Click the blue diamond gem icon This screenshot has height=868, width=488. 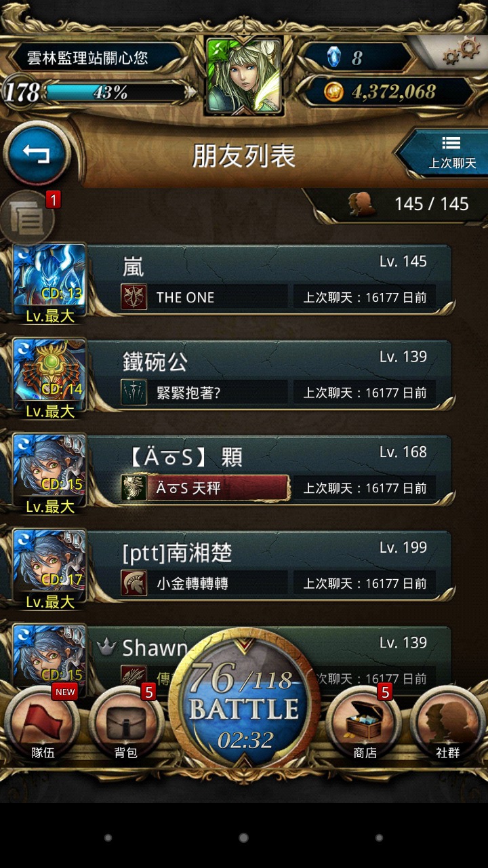(334, 57)
